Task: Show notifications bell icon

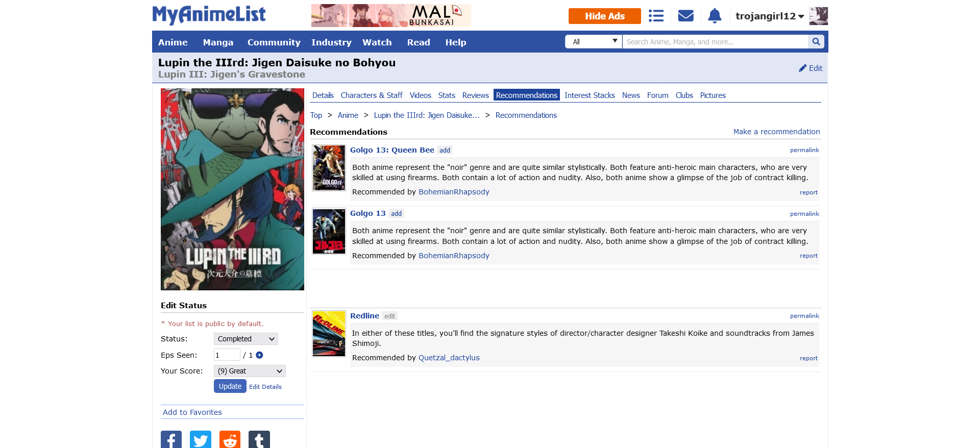Action: pyautogui.click(x=715, y=16)
